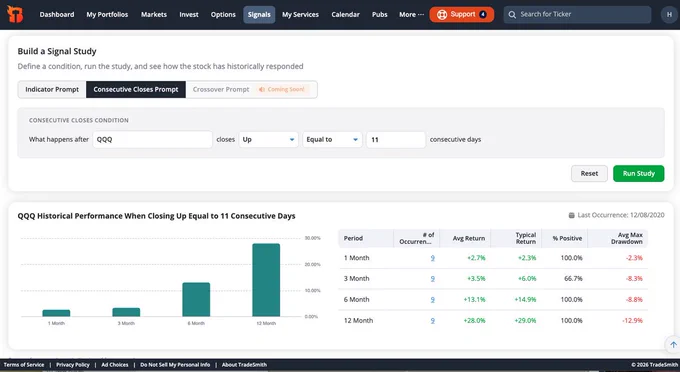Click the 66.7% positive value
The width and height of the screenshot is (680, 372).
573,278
